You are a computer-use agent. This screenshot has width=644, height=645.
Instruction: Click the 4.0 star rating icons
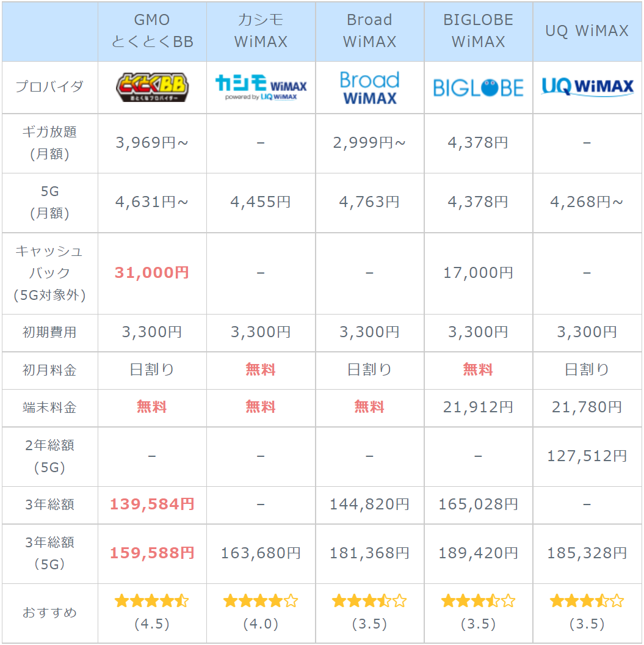pyautogui.click(x=261, y=601)
